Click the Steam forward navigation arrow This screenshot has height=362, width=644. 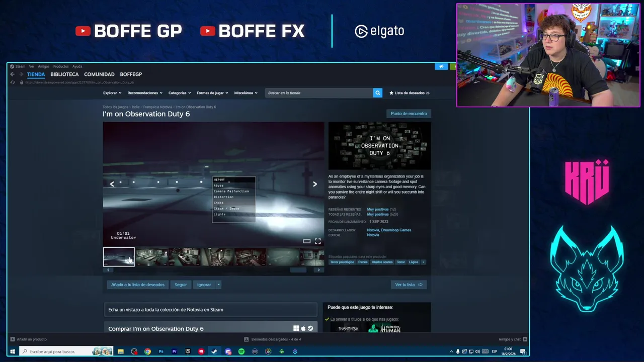(21, 74)
